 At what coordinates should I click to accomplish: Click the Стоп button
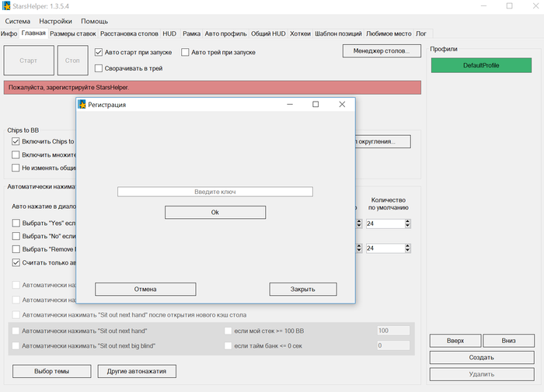click(x=72, y=61)
